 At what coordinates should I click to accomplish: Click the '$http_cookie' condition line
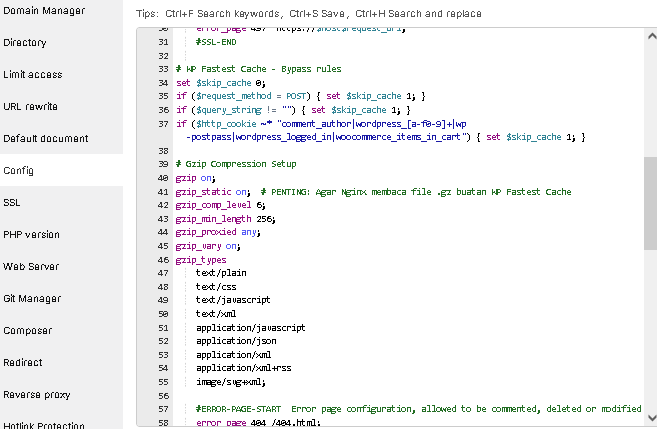(x=380, y=130)
